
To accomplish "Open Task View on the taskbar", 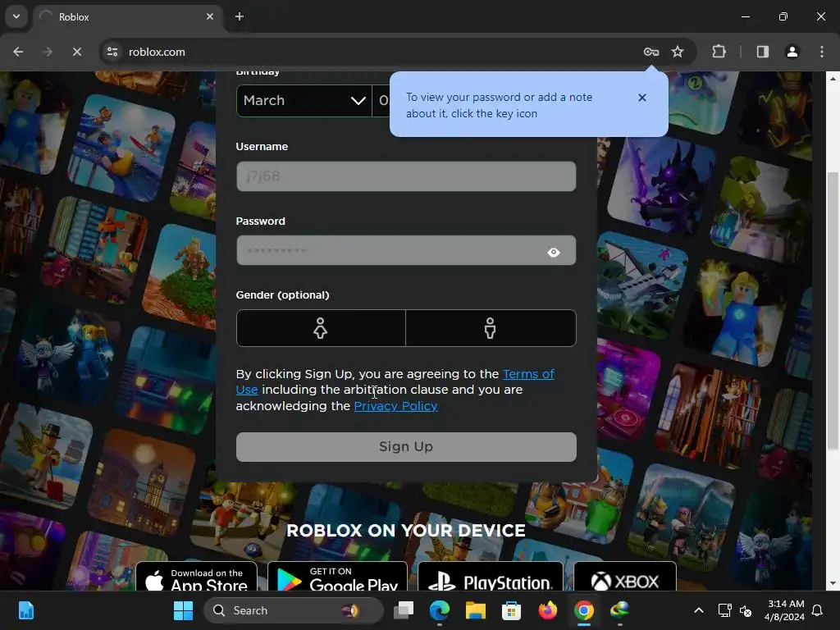I will coord(404,610).
